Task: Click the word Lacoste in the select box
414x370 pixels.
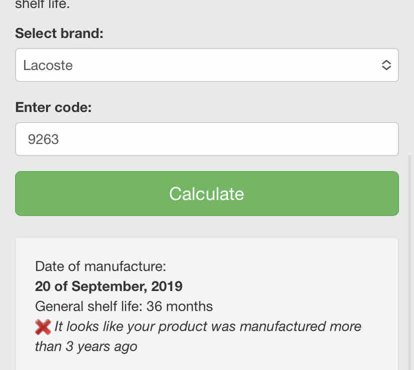Action: [x=48, y=65]
